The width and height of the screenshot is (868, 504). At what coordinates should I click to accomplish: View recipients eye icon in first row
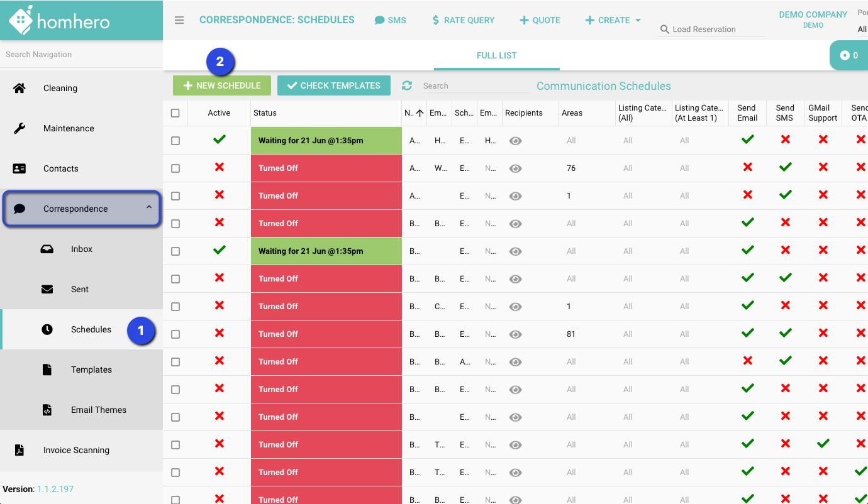click(515, 141)
